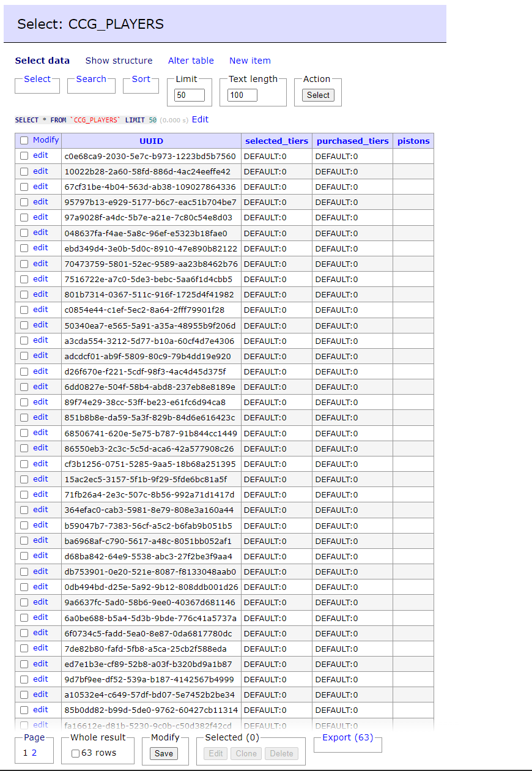Click UUID ed7e1b3e-cf89-52b8-a03f-b320bd9a1b87

[x=148, y=664]
